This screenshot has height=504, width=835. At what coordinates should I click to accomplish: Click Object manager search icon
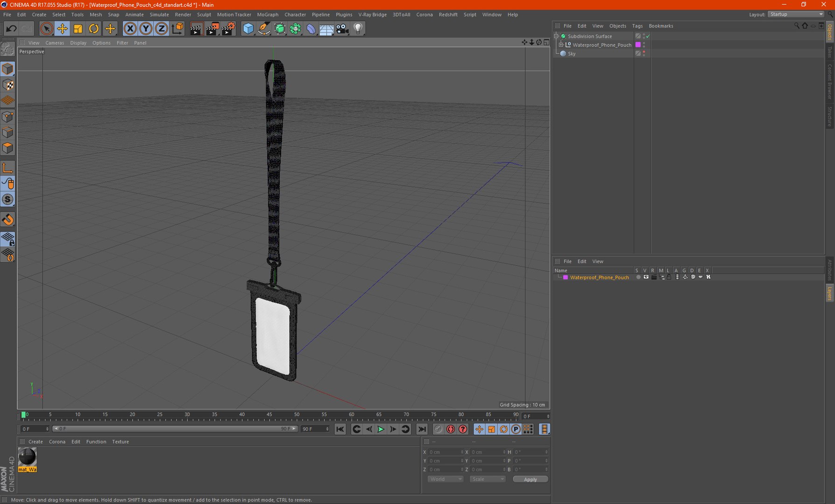(797, 26)
